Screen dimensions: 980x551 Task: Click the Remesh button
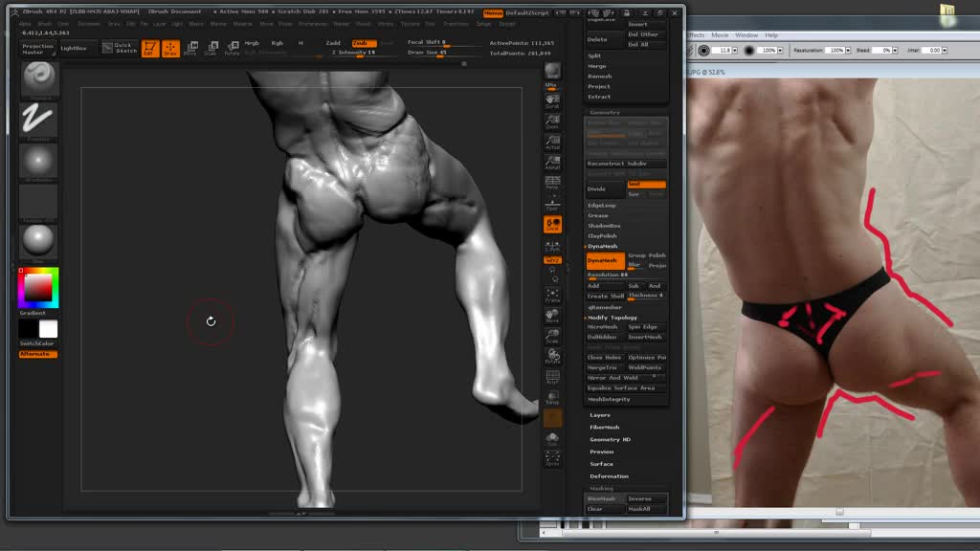click(600, 77)
